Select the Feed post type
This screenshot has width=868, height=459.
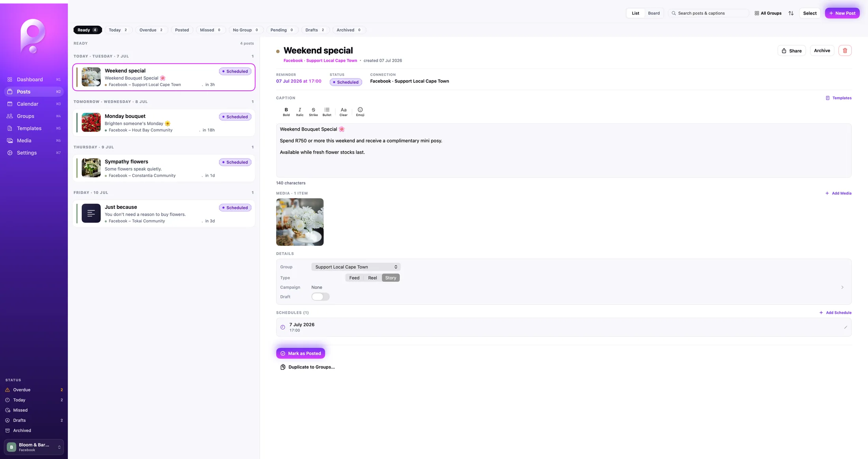click(x=354, y=278)
